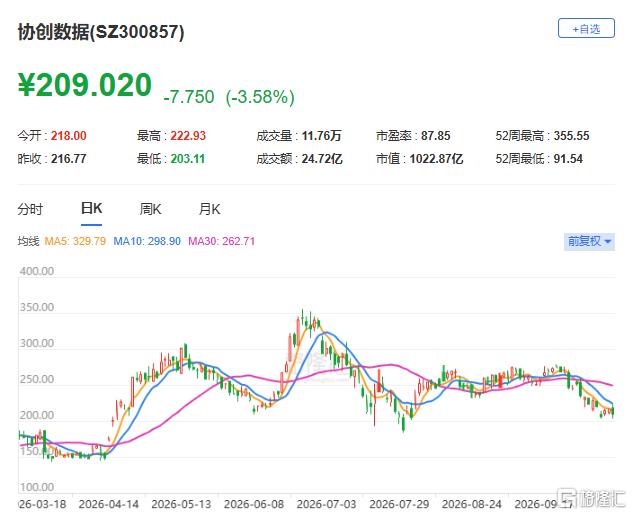Click the MA10: 298.90 indicator label
The height and width of the screenshot is (515, 632).
[147, 241]
